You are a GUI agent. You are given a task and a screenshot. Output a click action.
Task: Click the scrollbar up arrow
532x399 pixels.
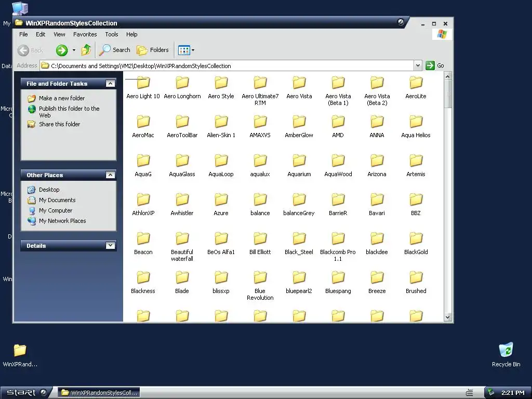(x=447, y=76)
